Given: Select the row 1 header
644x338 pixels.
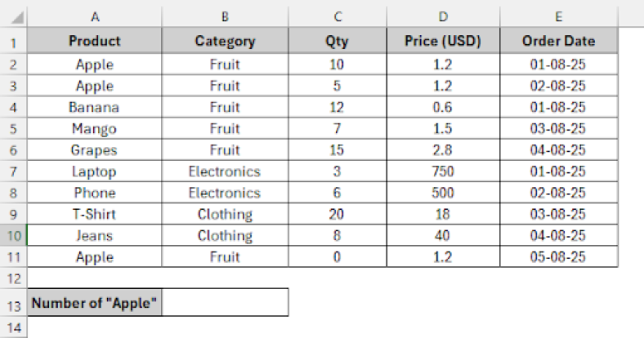Looking at the screenshot, I should [x=14, y=42].
